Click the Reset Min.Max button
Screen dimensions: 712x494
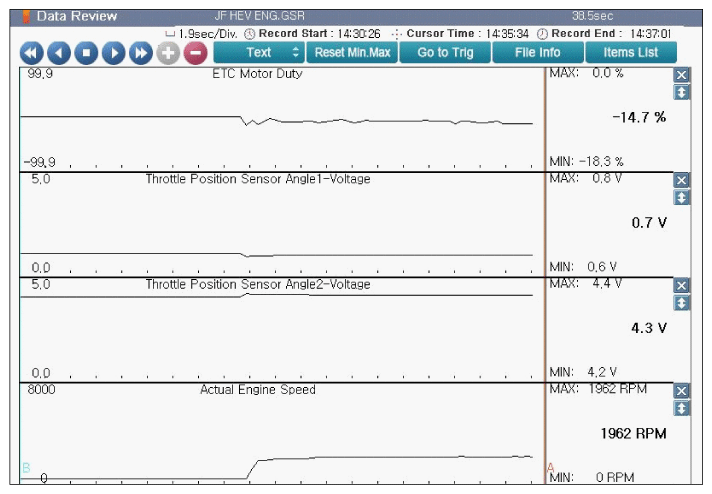coord(352,52)
